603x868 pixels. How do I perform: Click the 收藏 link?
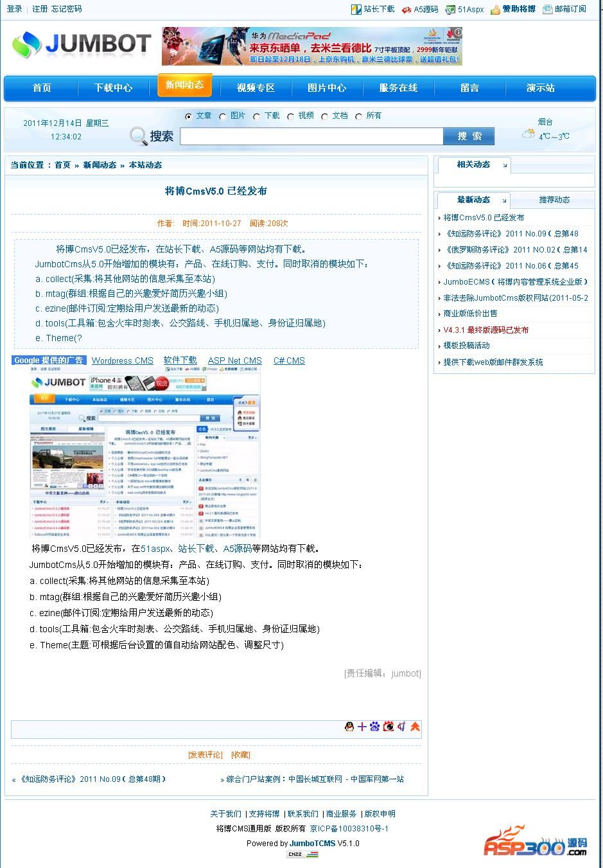[241, 755]
